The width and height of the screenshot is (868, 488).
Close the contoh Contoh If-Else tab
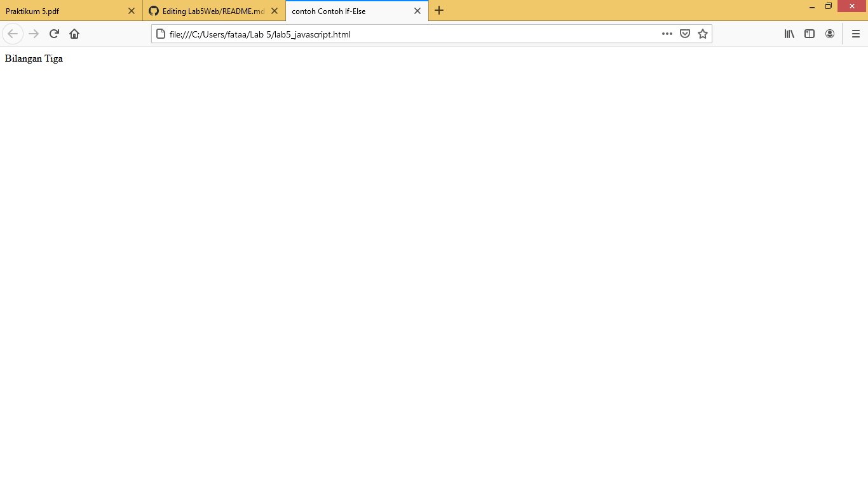(x=417, y=11)
